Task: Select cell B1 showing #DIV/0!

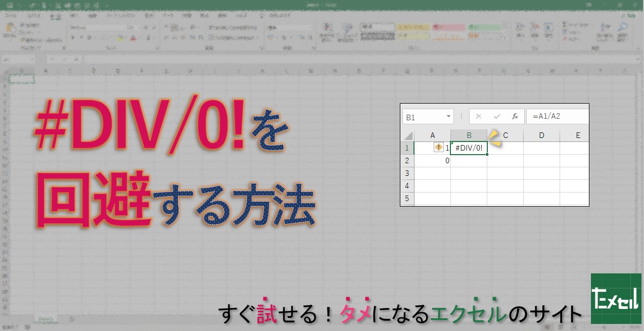Action: (x=469, y=148)
